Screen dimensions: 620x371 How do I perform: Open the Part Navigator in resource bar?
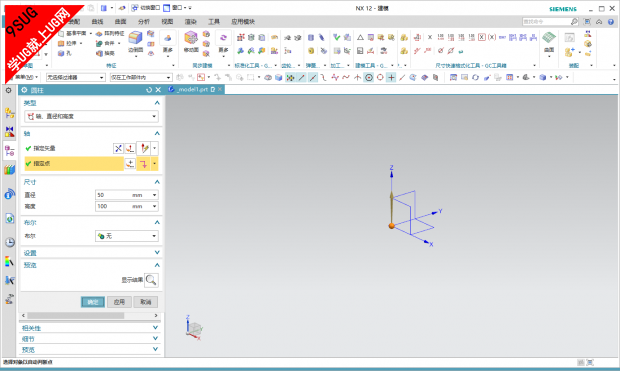click(x=9, y=151)
